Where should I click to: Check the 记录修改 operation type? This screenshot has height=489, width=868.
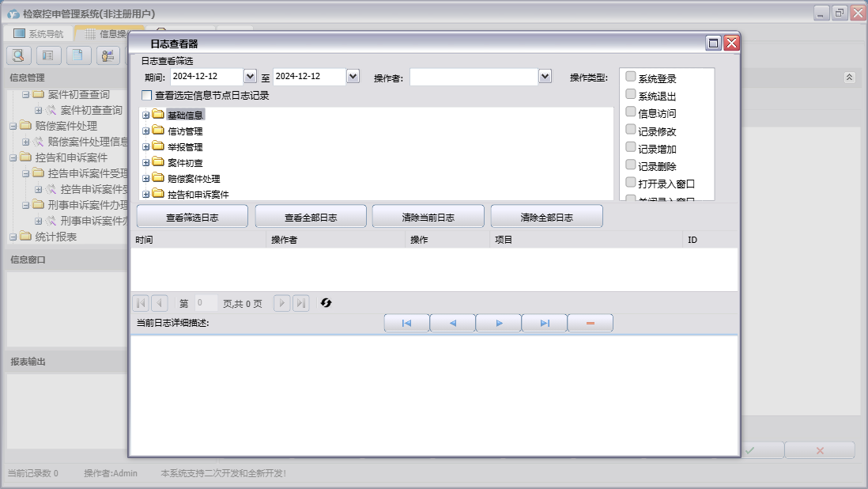(x=631, y=130)
